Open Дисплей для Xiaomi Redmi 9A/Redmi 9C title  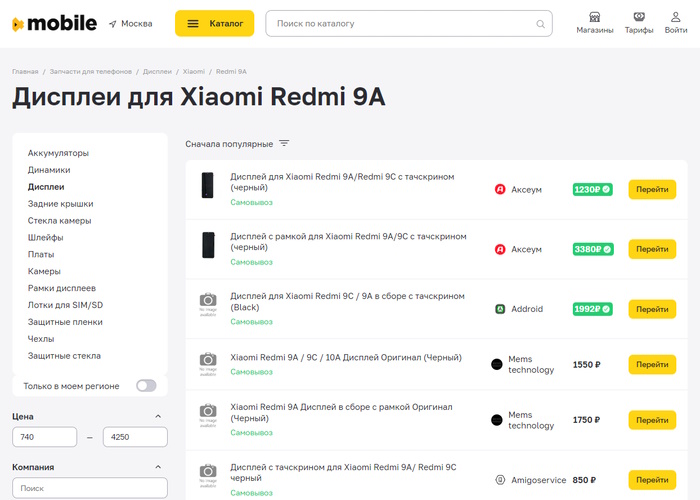click(342, 182)
